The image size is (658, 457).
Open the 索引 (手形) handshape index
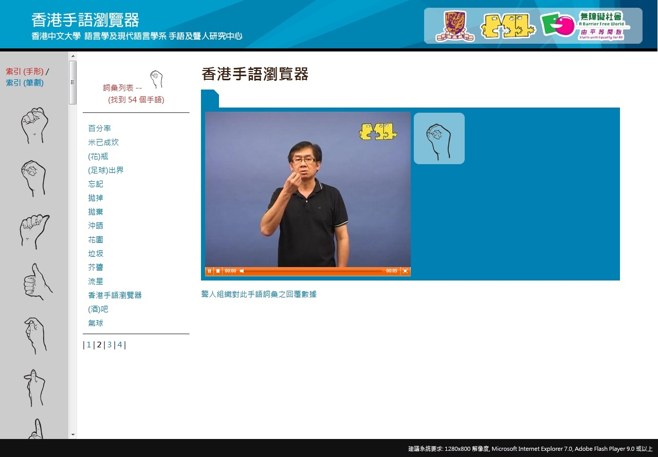click(x=25, y=72)
